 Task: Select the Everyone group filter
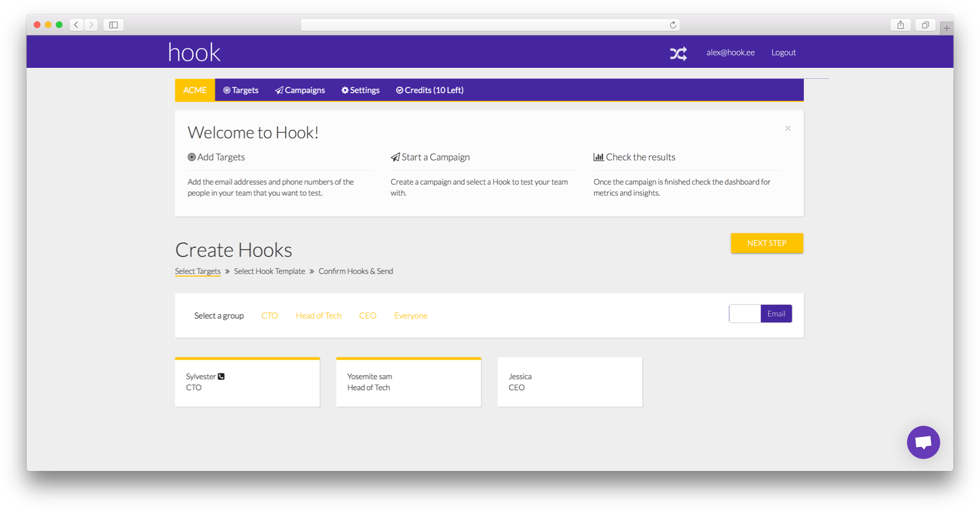[x=411, y=315]
